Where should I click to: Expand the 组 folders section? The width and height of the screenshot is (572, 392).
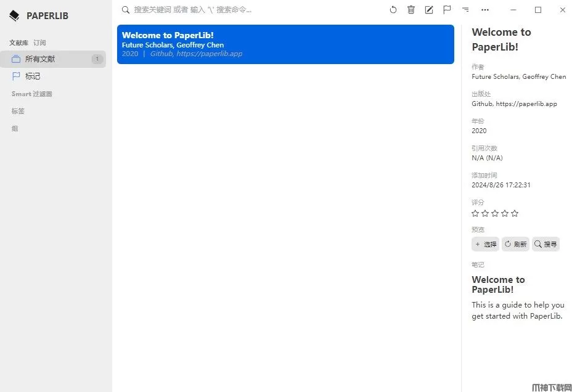(x=15, y=128)
